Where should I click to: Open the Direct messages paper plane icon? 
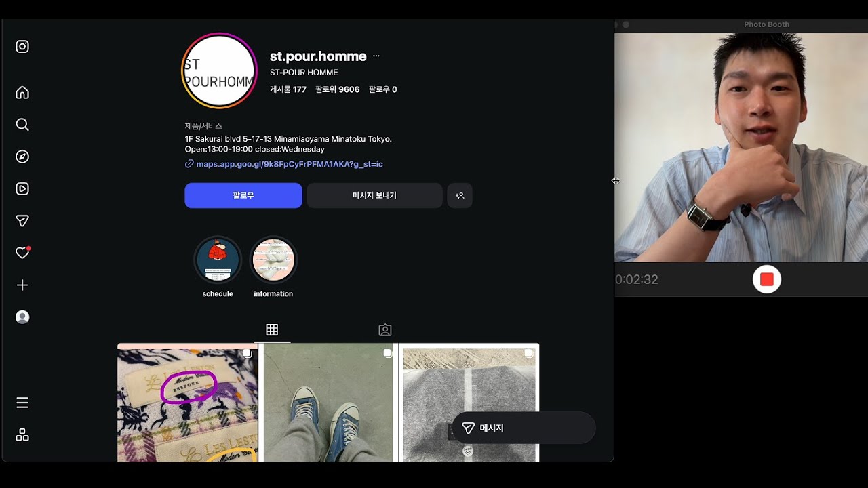point(22,221)
